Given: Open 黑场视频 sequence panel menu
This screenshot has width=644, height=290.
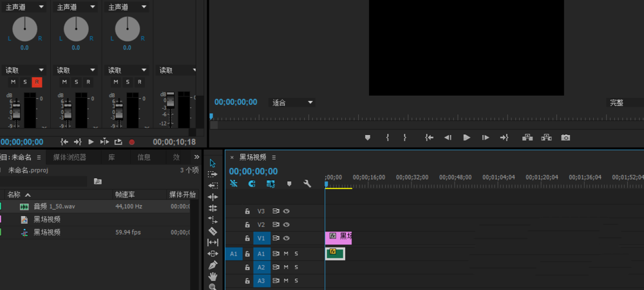Looking at the screenshot, I should pyautogui.click(x=274, y=157).
